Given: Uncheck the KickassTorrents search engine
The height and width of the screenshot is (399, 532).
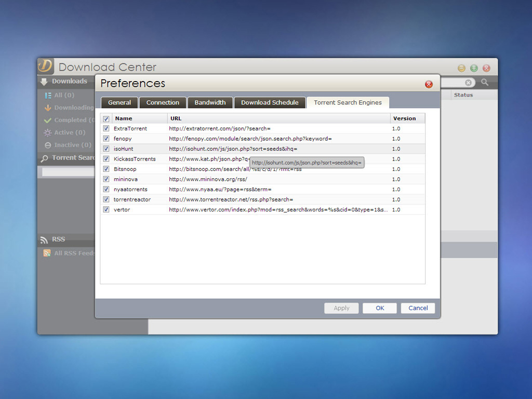Looking at the screenshot, I should 106,159.
